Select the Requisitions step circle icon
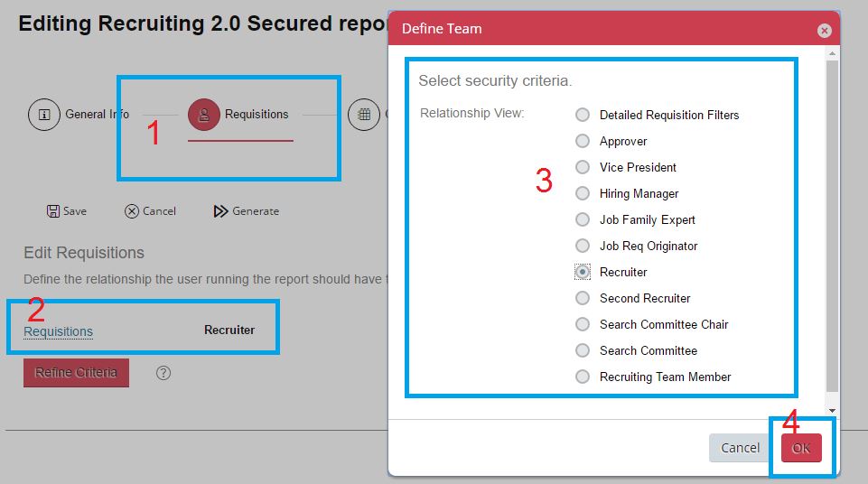Image resolution: width=868 pixels, height=484 pixels. (x=204, y=115)
